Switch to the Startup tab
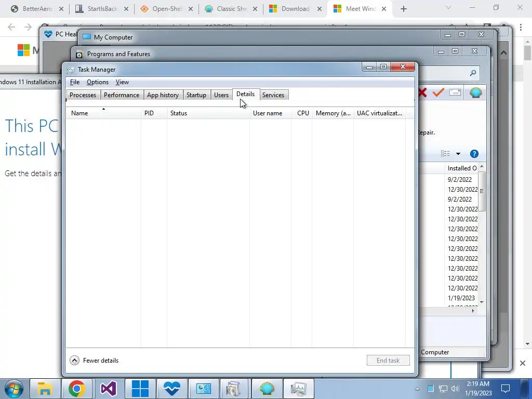The image size is (532, 399). pos(196,95)
